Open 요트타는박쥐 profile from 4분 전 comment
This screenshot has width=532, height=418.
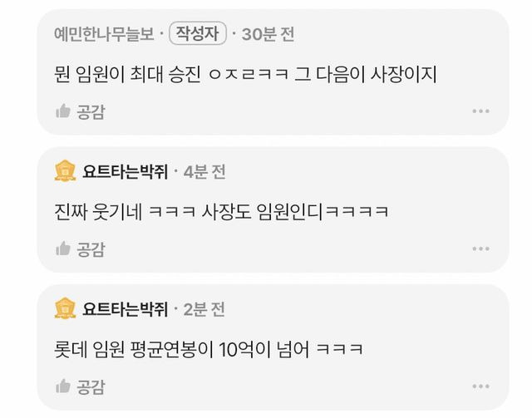tap(126, 172)
